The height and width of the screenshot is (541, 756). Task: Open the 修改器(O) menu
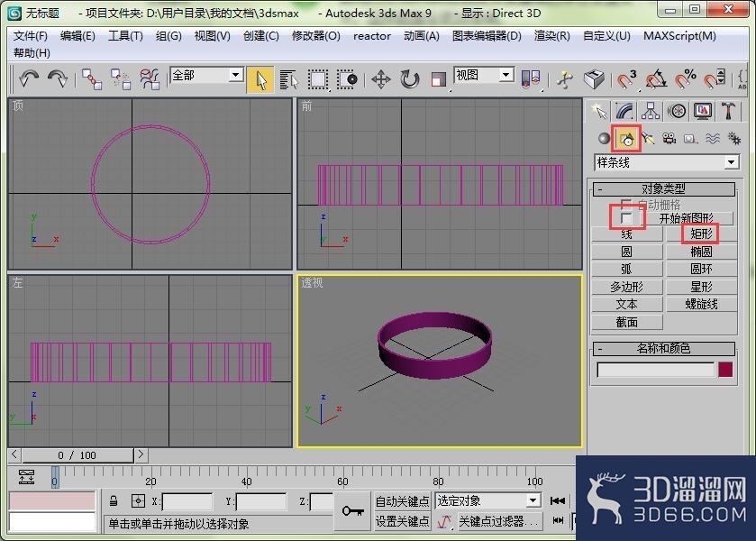[x=315, y=36]
